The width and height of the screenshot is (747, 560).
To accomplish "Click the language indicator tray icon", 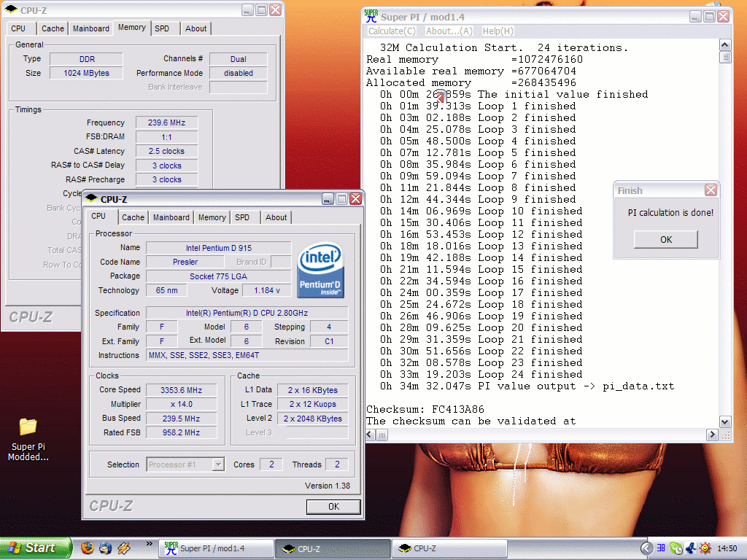I will pos(661,548).
